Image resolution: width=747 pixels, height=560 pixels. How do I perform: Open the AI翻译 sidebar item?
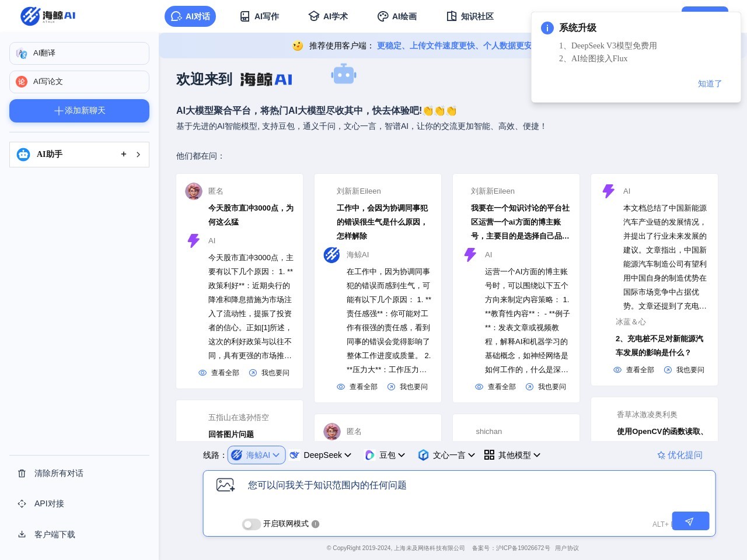79,53
